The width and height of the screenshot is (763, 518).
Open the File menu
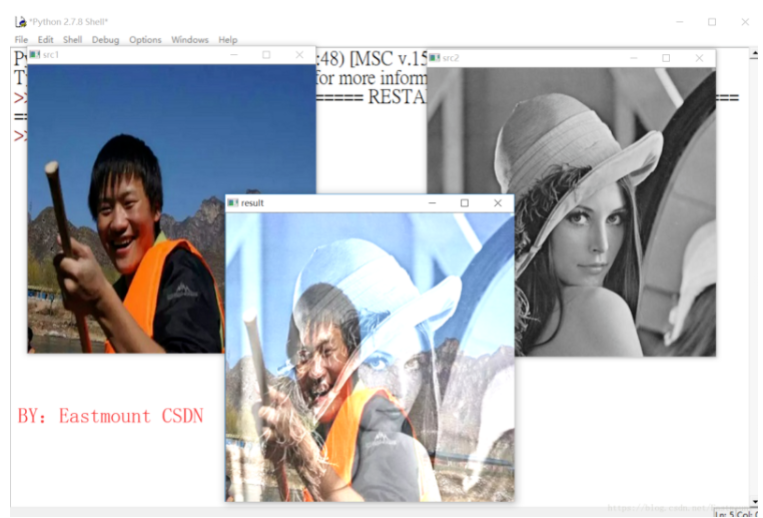click(21, 40)
